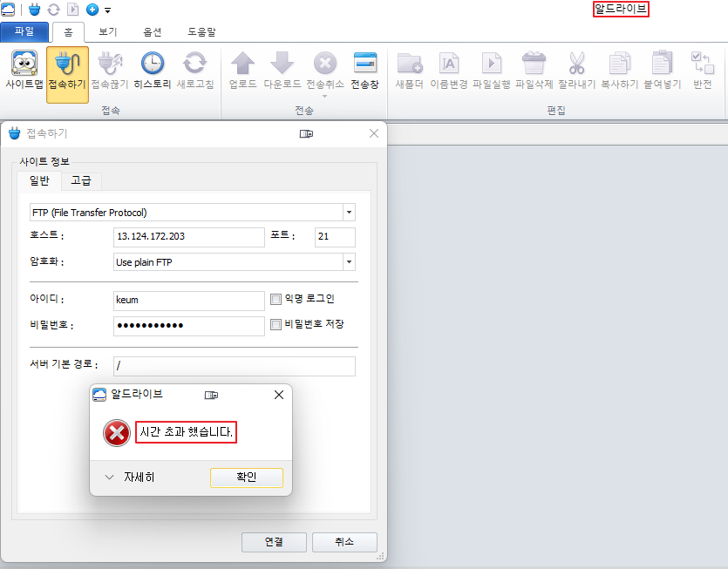Screen dimensions: 728x569
Task: Click the 접속하기 connect ribbon button
Action: [67, 74]
